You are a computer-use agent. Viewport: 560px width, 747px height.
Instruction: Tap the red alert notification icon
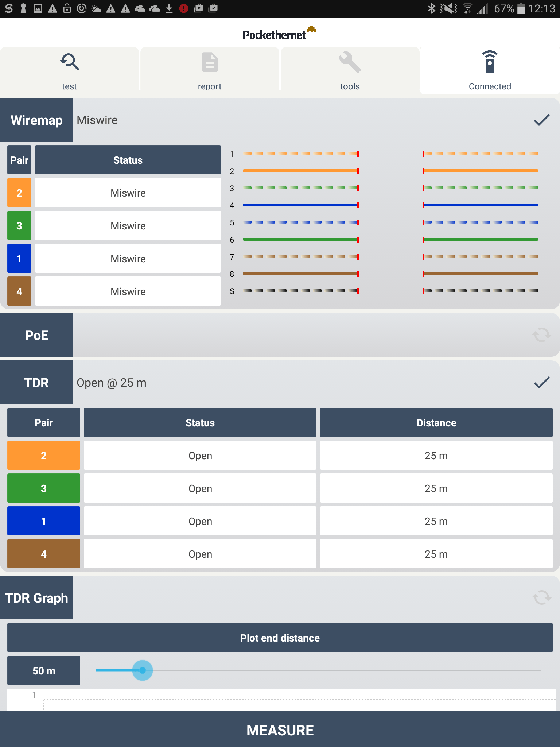click(184, 8)
